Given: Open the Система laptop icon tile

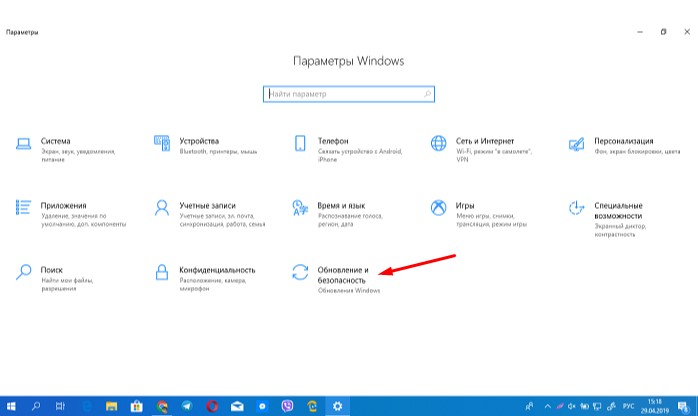Looking at the screenshot, I should click(x=23, y=144).
